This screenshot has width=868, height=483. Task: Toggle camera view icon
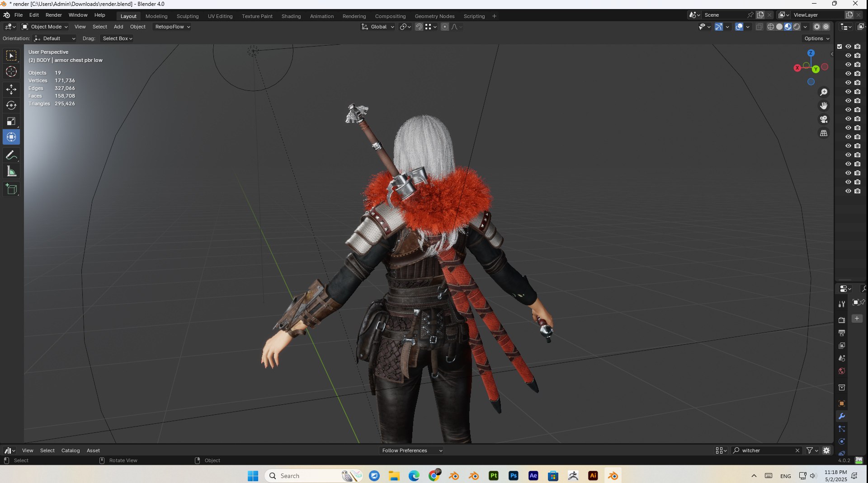pyautogui.click(x=824, y=119)
